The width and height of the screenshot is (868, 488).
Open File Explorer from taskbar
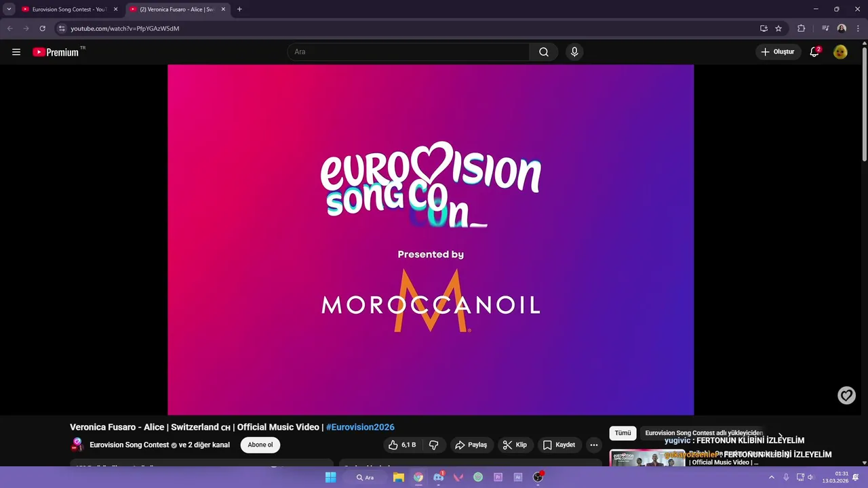click(x=399, y=477)
